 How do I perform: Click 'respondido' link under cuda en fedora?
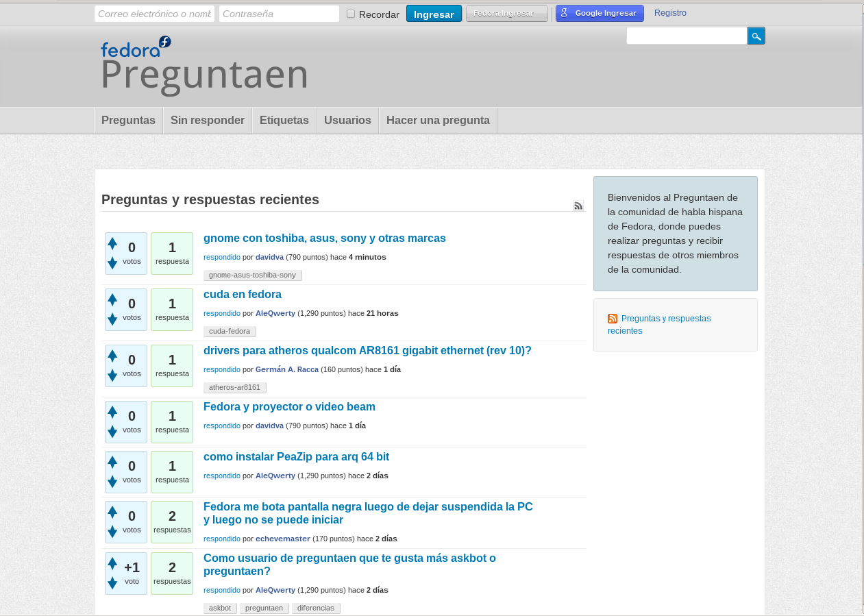point(222,313)
